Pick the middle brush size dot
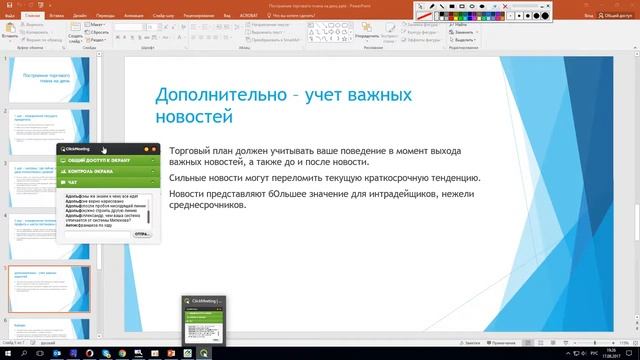The image size is (640, 360). point(528,16)
